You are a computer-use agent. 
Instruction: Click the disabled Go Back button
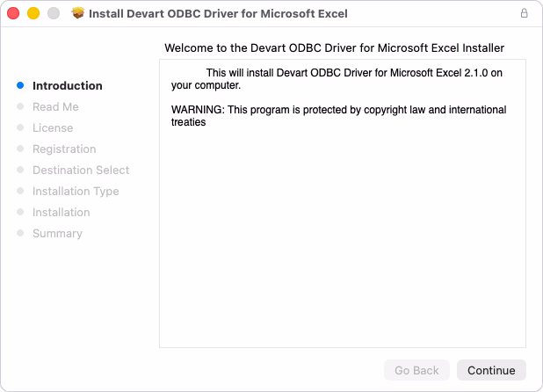416,370
